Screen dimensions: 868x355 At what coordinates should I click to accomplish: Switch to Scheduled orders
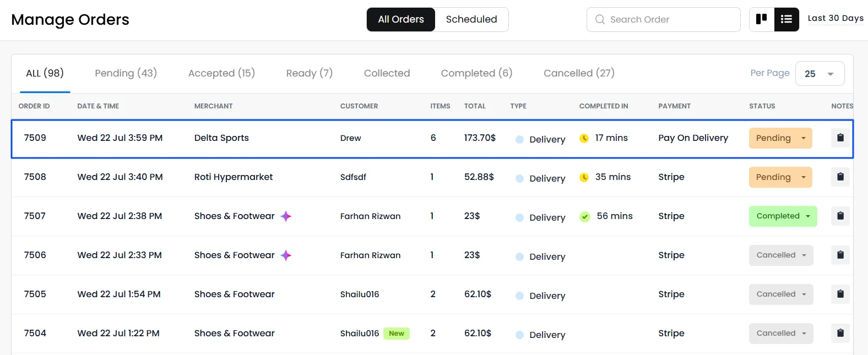click(471, 19)
